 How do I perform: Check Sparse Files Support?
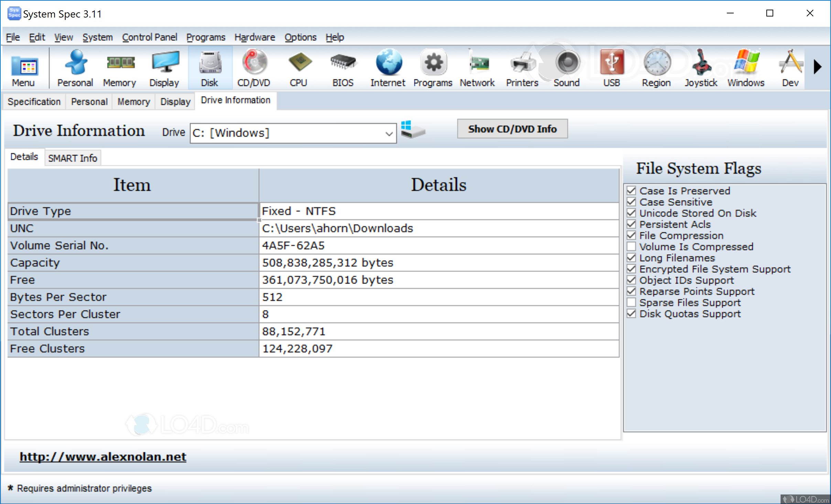click(x=631, y=302)
